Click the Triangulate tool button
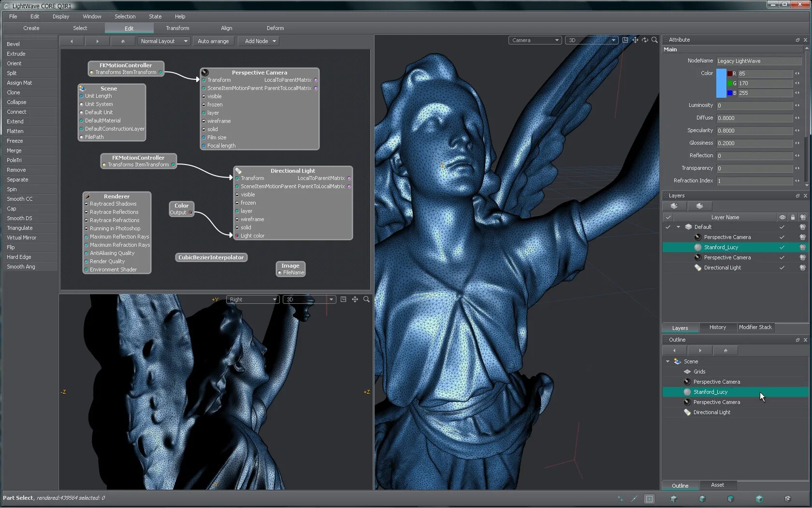This screenshot has width=812, height=508. pyautogui.click(x=30, y=228)
